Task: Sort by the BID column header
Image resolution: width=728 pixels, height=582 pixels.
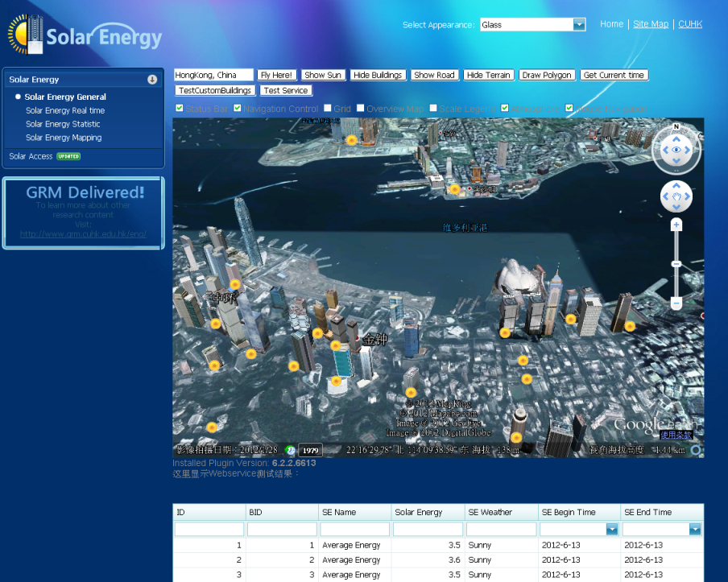Action: click(x=282, y=513)
